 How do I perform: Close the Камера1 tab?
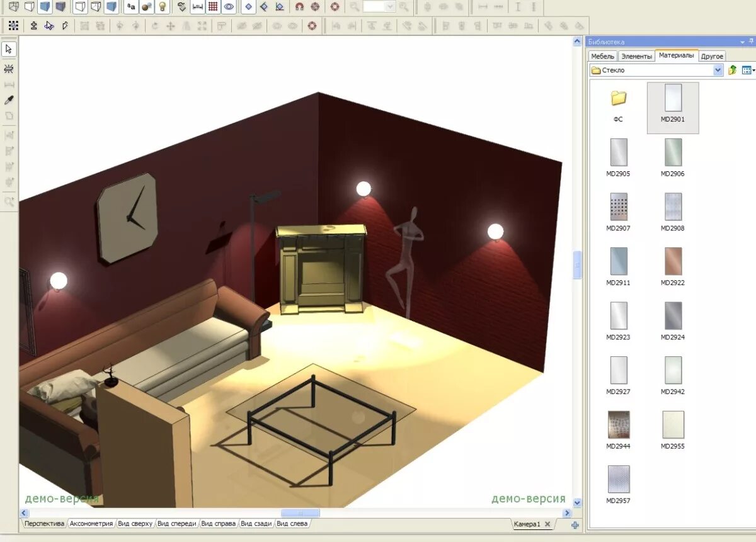[x=547, y=524]
